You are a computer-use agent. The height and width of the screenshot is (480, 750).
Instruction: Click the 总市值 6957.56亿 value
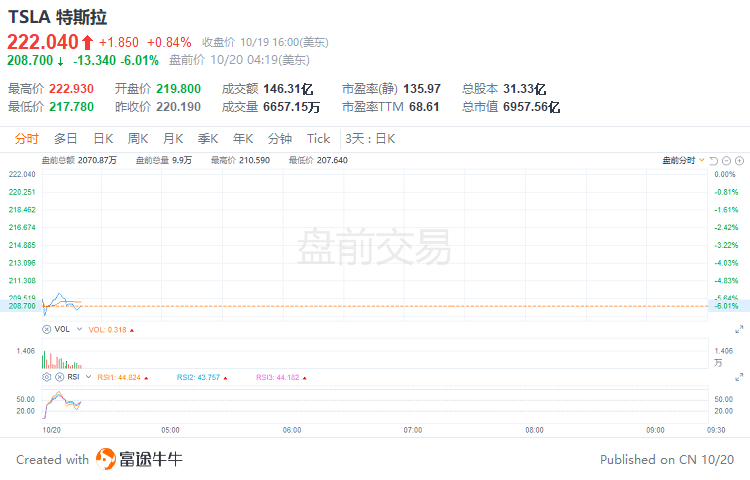click(531, 107)
